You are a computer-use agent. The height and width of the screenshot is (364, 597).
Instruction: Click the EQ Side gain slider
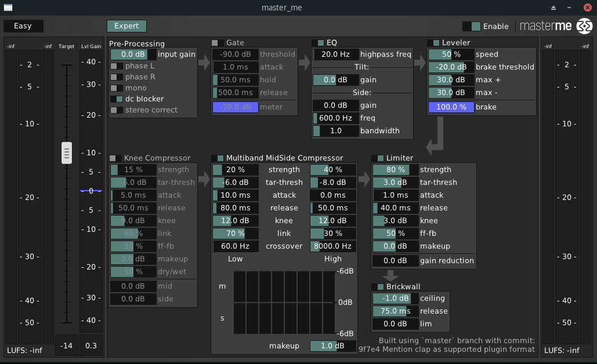tap(336, 105)
